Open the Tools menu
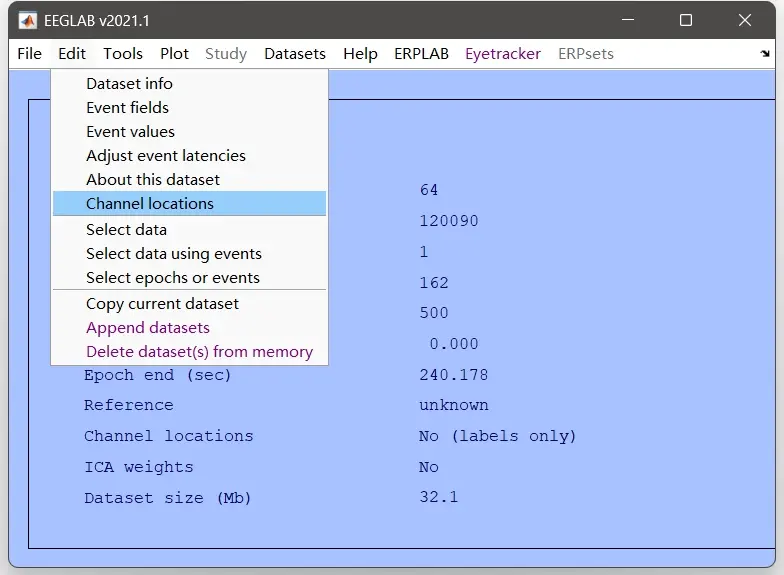 coord(123,54)
